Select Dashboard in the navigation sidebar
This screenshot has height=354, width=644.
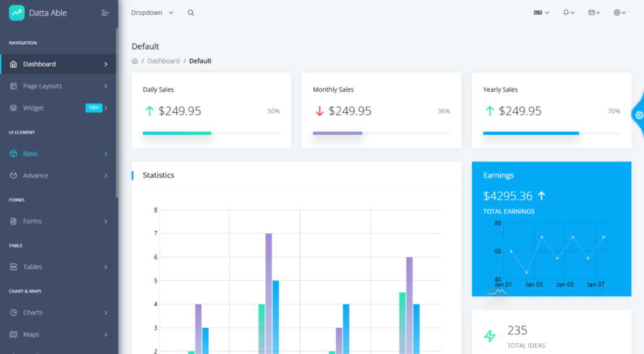(58, 64)
